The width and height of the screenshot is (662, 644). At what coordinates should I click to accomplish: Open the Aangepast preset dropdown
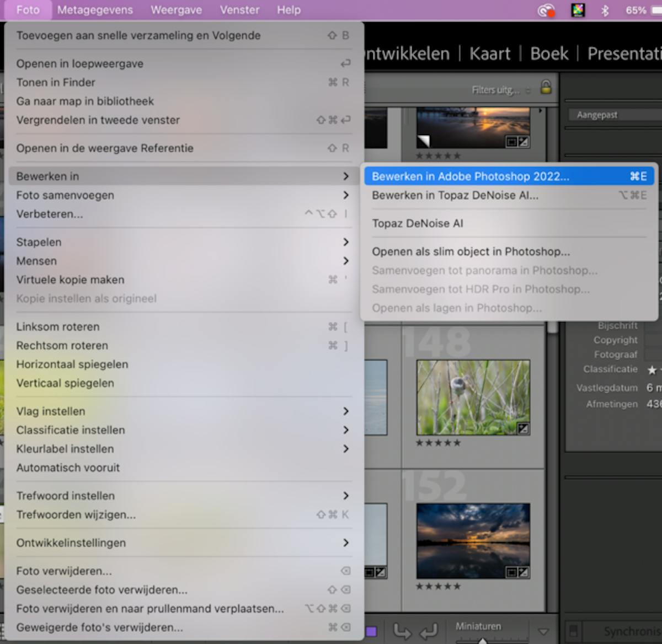click(x=615, y=115)
